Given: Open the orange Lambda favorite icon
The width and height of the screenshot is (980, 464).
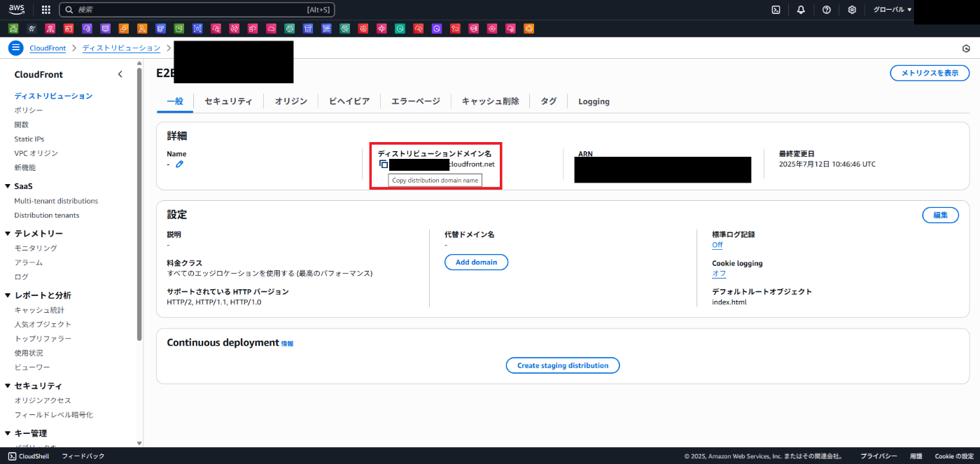Looking at the screenshot, I should [142, 29].
